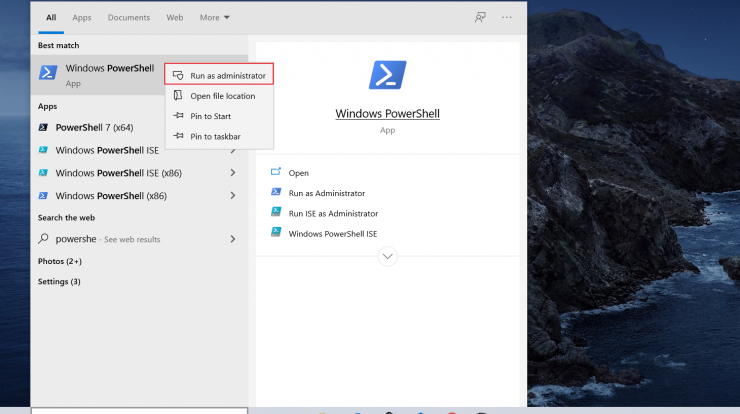Click the Open action icon
Screen dimensions: 740x414
click(x=276, y=171)
